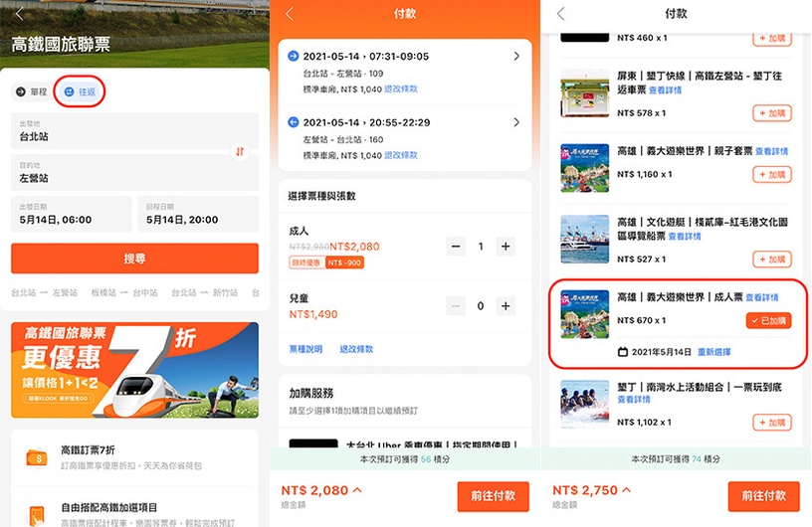Select the 往返 round-trip option

[x=80, y=91]
